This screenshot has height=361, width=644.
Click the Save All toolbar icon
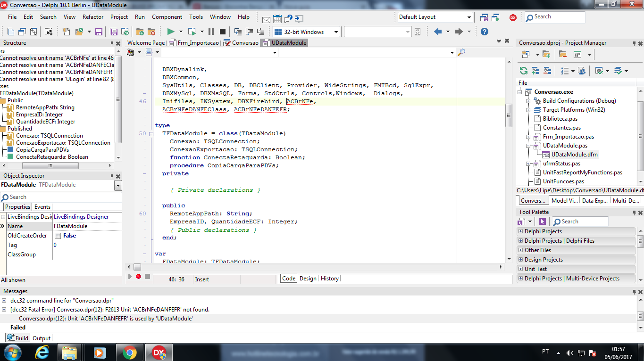pos(114,32)
